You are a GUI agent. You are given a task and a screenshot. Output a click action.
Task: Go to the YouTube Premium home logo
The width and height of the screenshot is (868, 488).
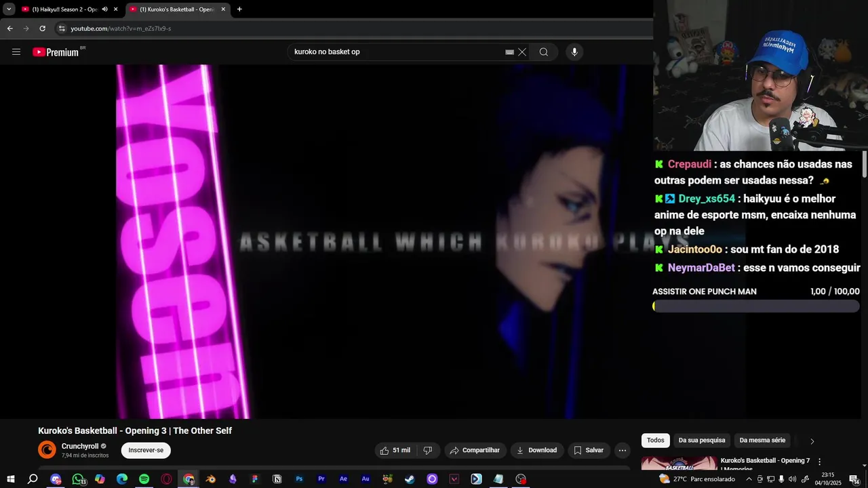[57, 52]
